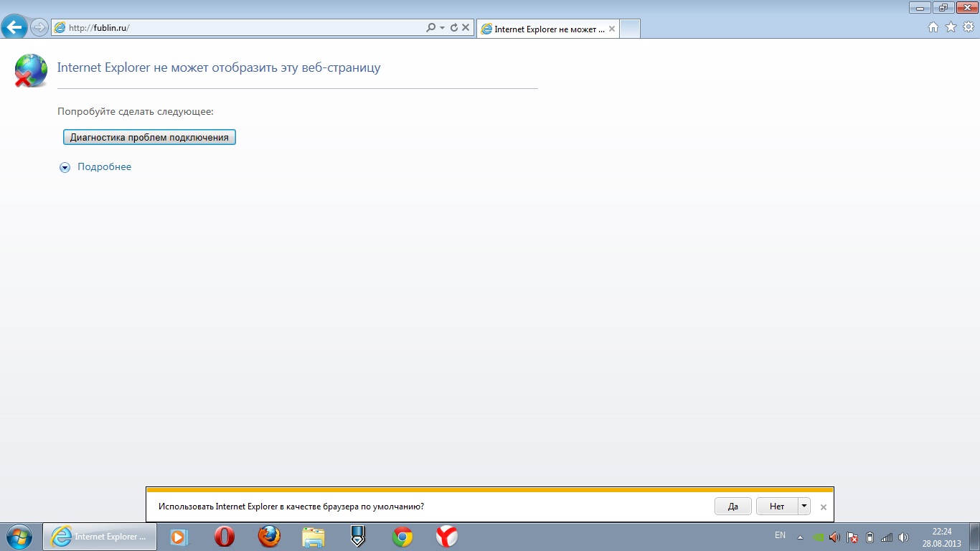The image size is (980, 551).
Task: Launch Yandex browser from the taskbar
Action: pos(447,537)
